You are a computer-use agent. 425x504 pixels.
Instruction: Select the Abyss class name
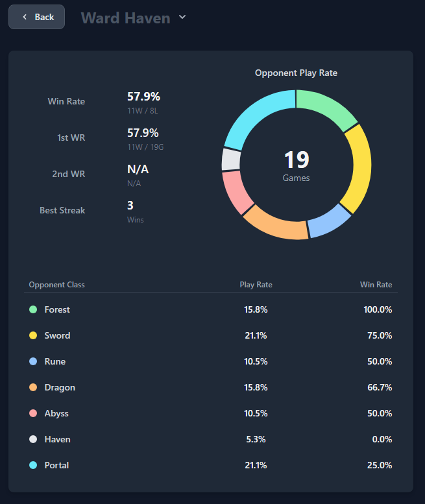(56, 413)
